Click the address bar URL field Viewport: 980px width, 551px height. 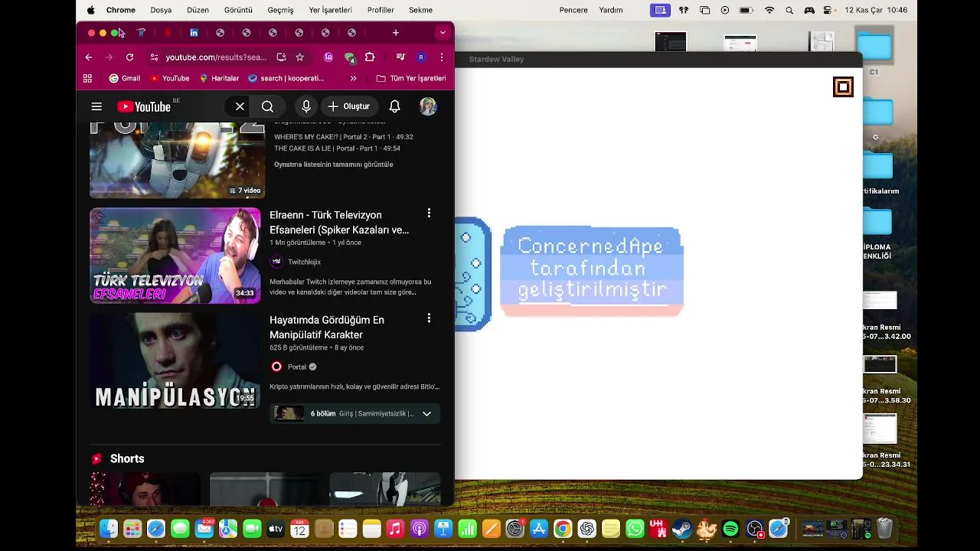tap(216, 57)
